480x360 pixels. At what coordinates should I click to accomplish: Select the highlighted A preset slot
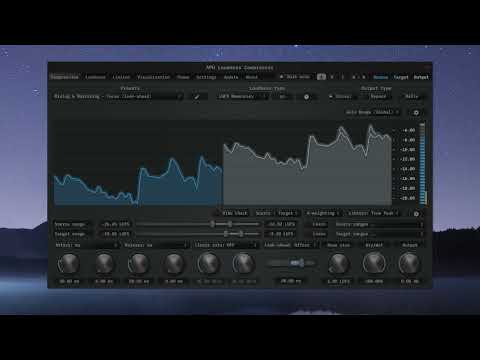(321, 77)
